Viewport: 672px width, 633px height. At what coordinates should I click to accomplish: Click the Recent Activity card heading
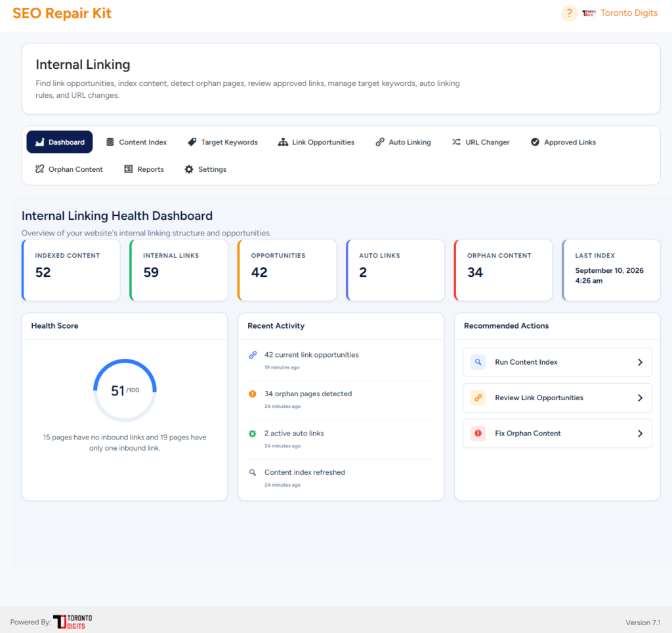[276, 326]
